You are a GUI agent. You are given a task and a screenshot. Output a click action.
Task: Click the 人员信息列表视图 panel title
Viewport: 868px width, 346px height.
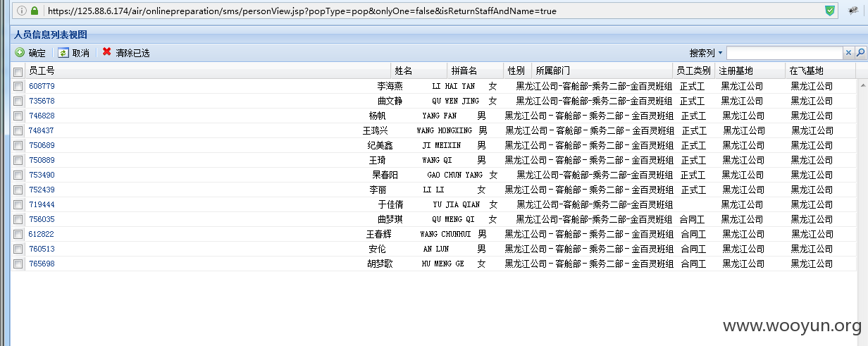click(x=51, y=35)
